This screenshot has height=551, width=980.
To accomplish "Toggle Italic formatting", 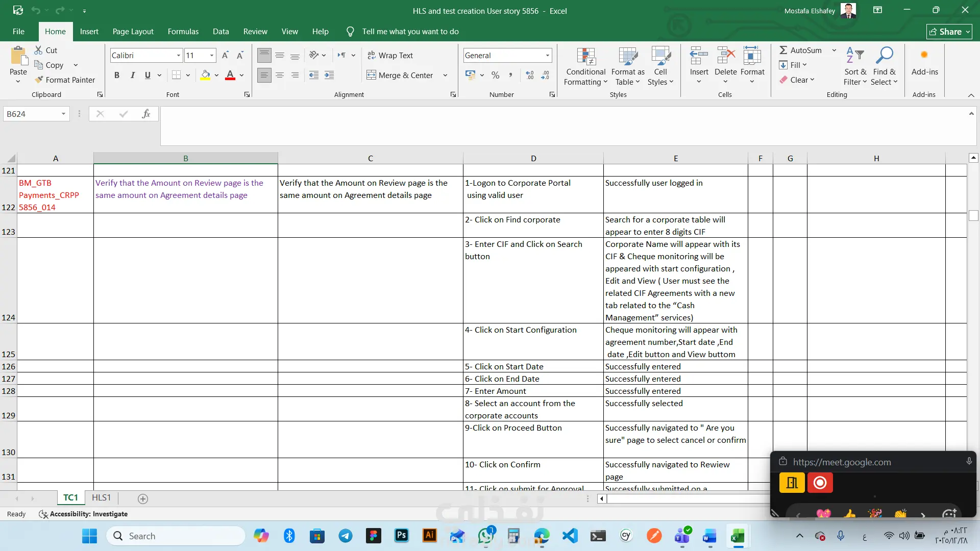I will coord(132,75).
